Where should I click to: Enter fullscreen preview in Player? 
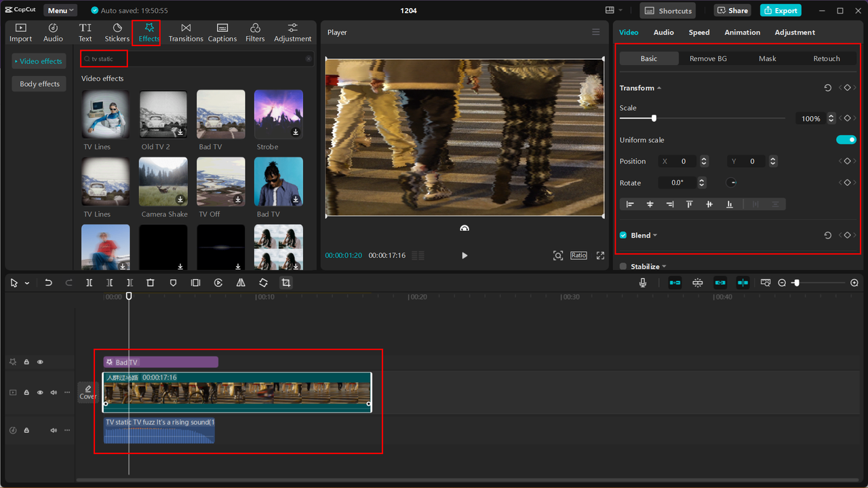(x=600, y=256)
